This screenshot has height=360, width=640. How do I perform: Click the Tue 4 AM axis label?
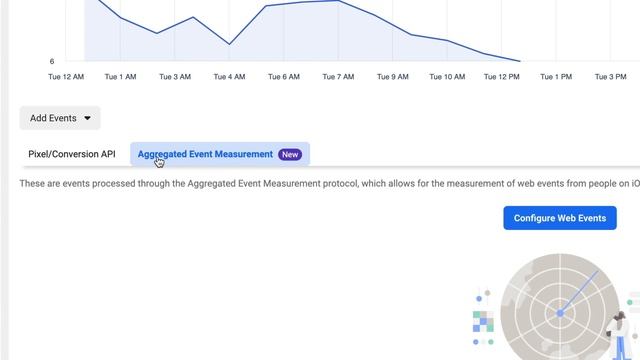229,77
